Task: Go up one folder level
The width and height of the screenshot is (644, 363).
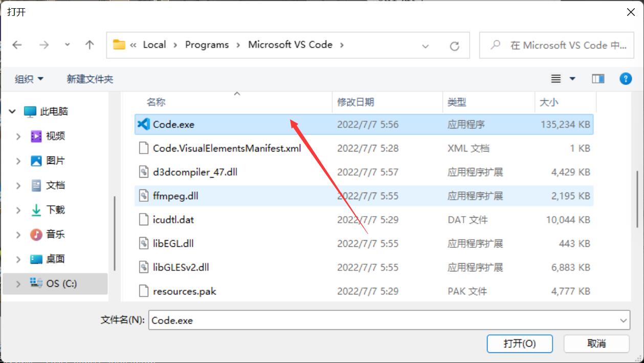Action: 90,45
